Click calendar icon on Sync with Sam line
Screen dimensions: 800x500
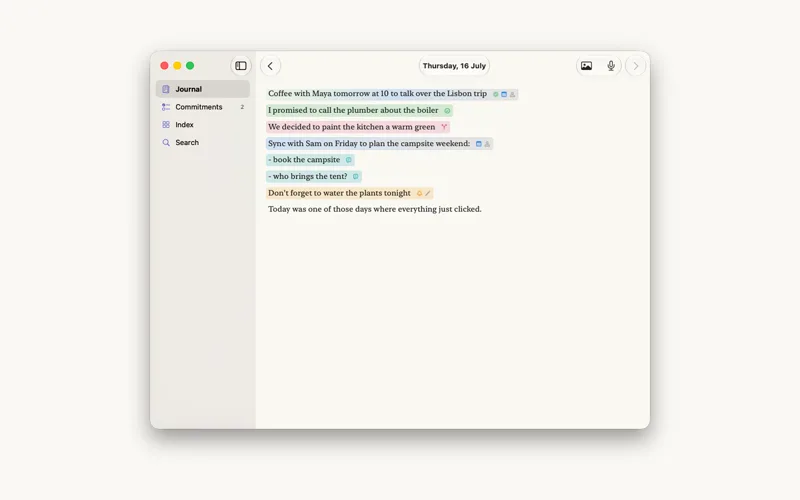(x=479, y=144)
